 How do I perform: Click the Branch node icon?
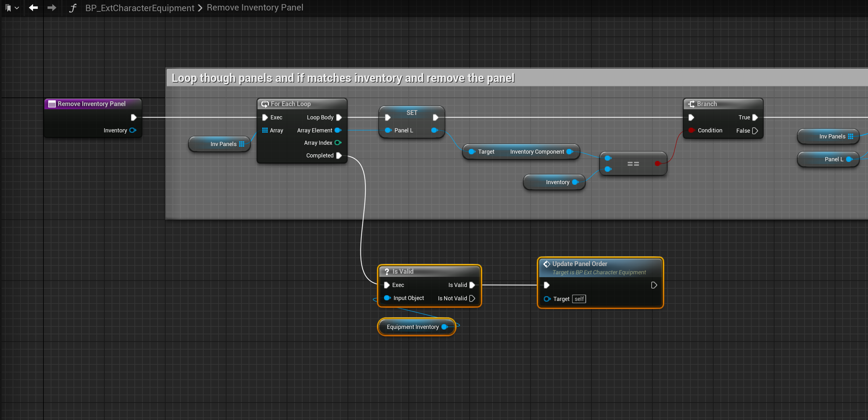click(x=691, y=104)
